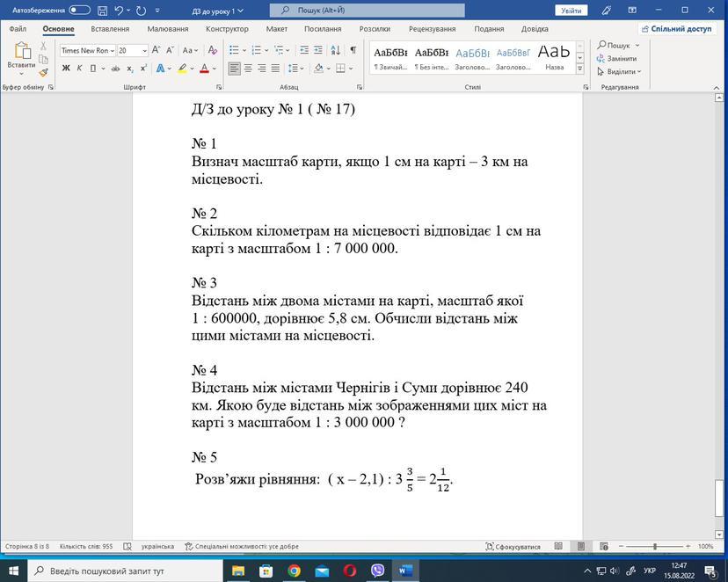Screen dimensions: 728x582
Task: Open the Пошук find dropdown in Редагування
Action: tap(619, 45)
